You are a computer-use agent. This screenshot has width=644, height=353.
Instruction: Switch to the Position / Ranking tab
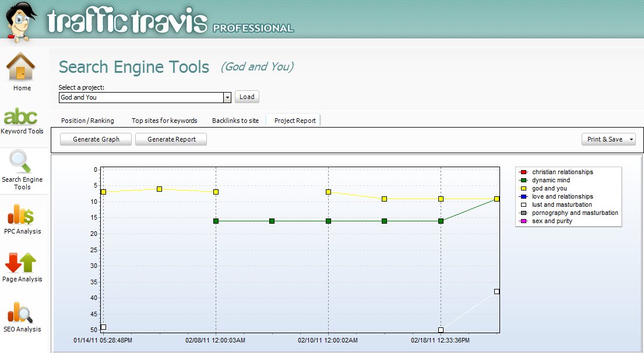point(87,121)
